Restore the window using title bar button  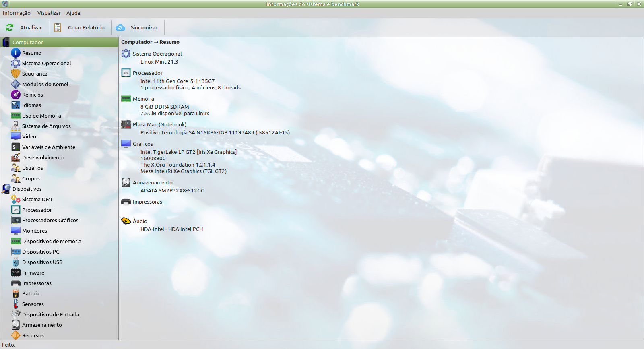pyautogui.click(x=630, y=4)
